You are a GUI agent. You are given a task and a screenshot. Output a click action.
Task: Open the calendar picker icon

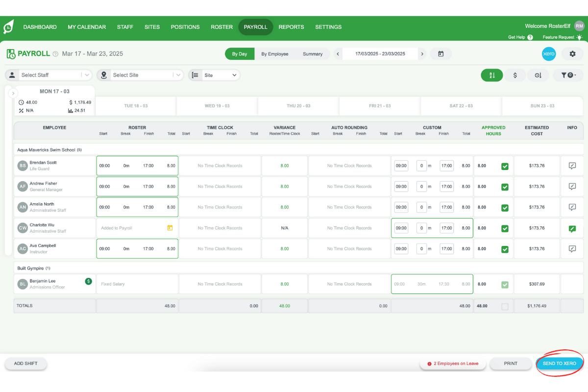tap(441, 54)
